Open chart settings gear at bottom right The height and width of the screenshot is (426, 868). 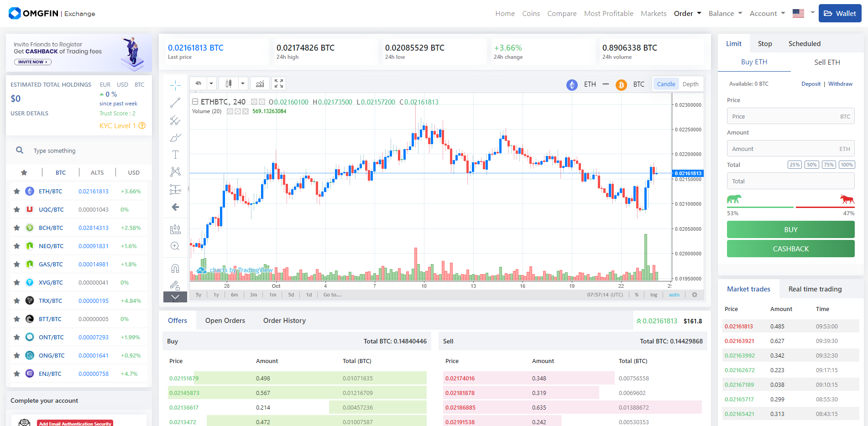pos(695,295)
